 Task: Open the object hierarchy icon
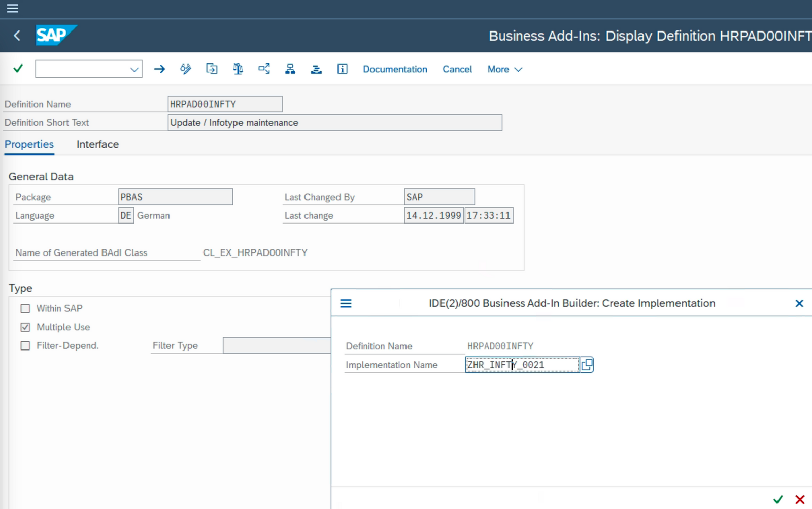point(290,69)
